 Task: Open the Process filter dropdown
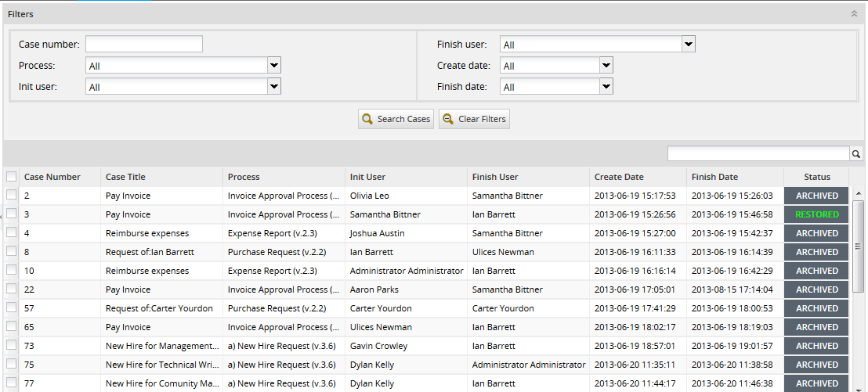click(x=273, y=66)
